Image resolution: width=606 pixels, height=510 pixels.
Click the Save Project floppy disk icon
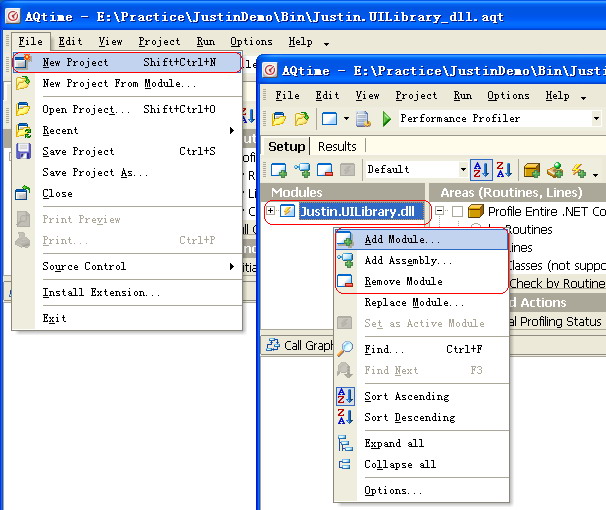click(x=23, y=151)
